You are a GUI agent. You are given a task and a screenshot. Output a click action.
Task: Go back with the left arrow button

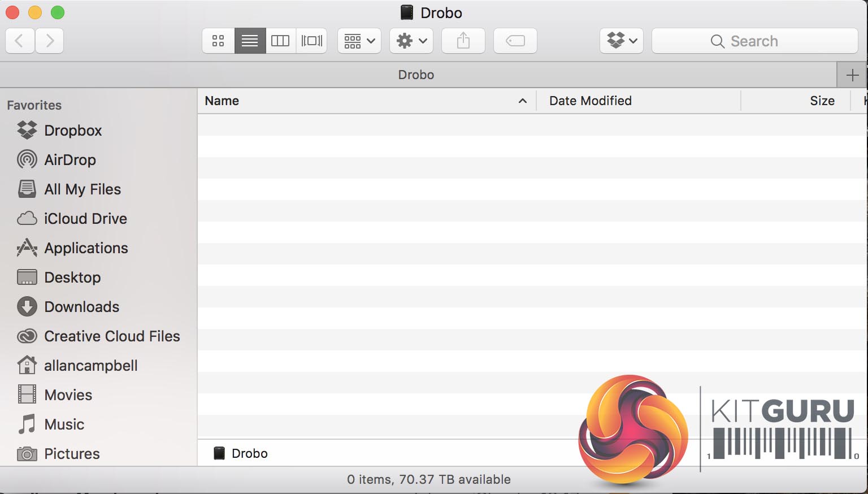coord(20,41)
